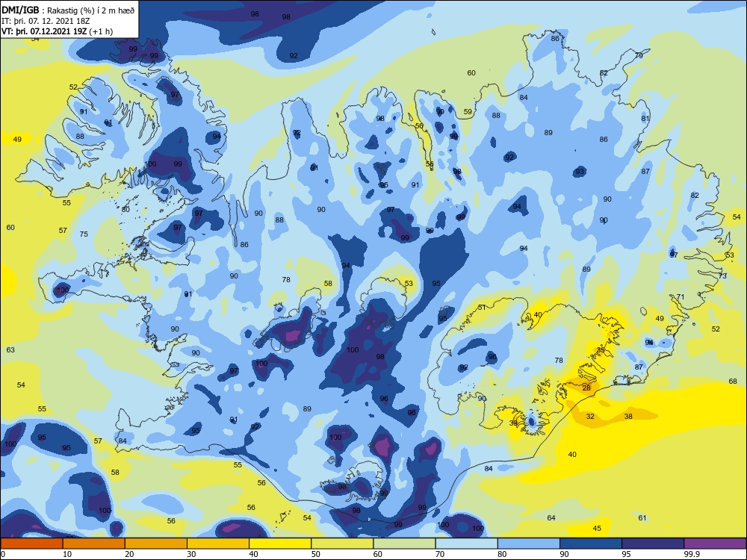Click the map value '79'
The width and height of the screenshot is (747, 560).
tap(639, 55)
